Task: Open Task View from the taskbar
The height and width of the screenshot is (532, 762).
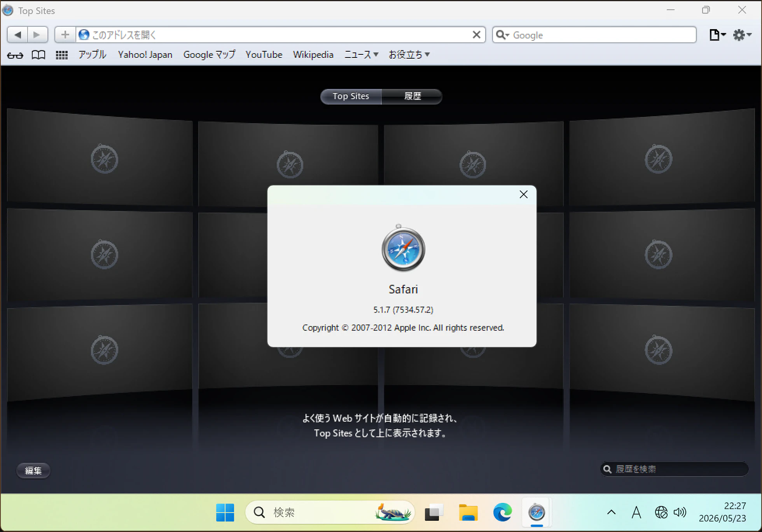Action: (433, 513)
